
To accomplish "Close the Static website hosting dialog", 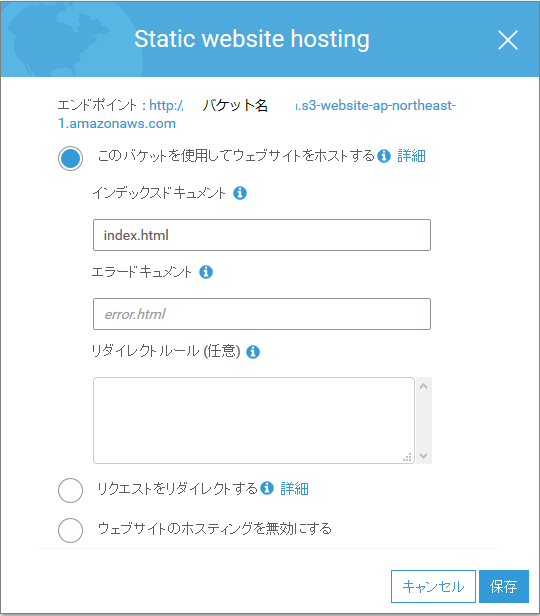I will pyautogui.click(x=508, y=40).
